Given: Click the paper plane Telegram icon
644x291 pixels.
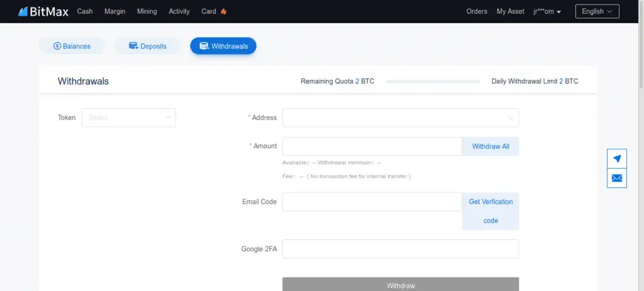Looking at the screenshot, I should [617, 158].
